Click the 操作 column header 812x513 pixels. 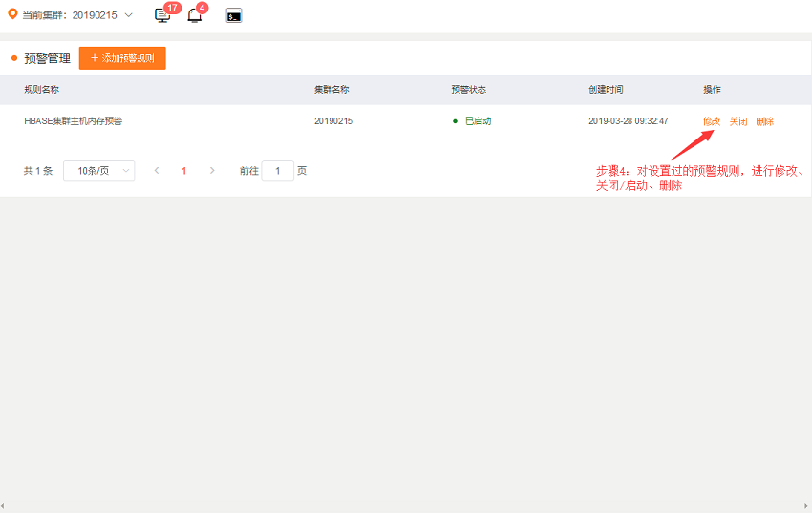coord(712,90)
